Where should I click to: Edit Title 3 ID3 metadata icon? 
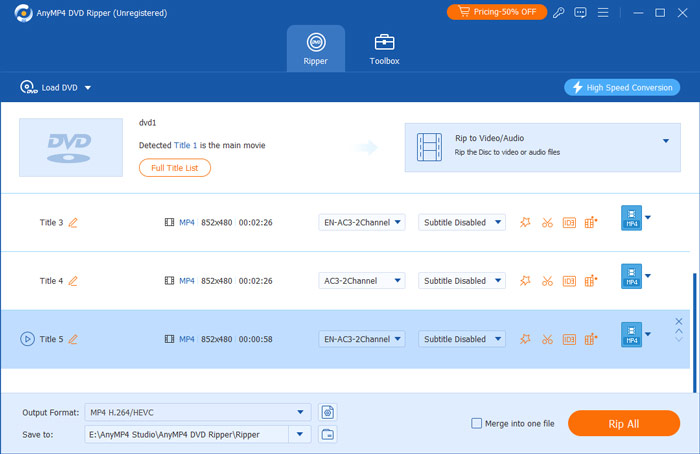(x=569, y=222)
